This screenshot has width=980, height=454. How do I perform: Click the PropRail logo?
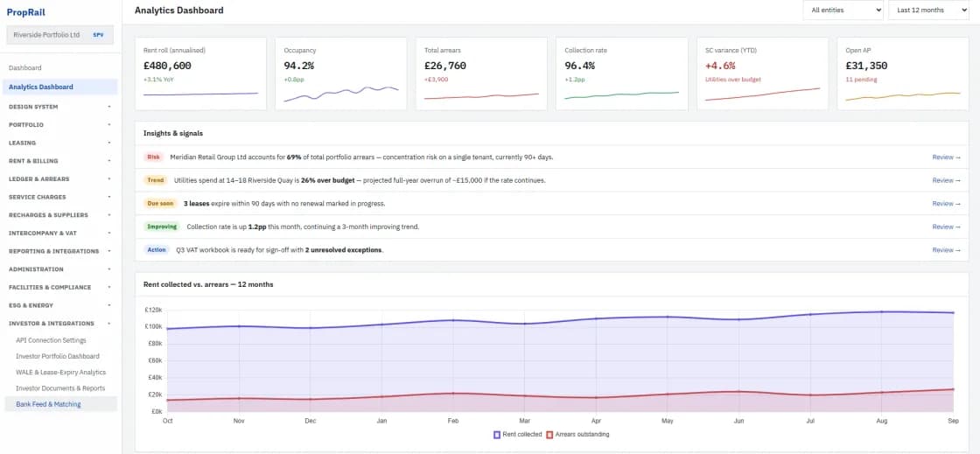(x=25, y=12)
